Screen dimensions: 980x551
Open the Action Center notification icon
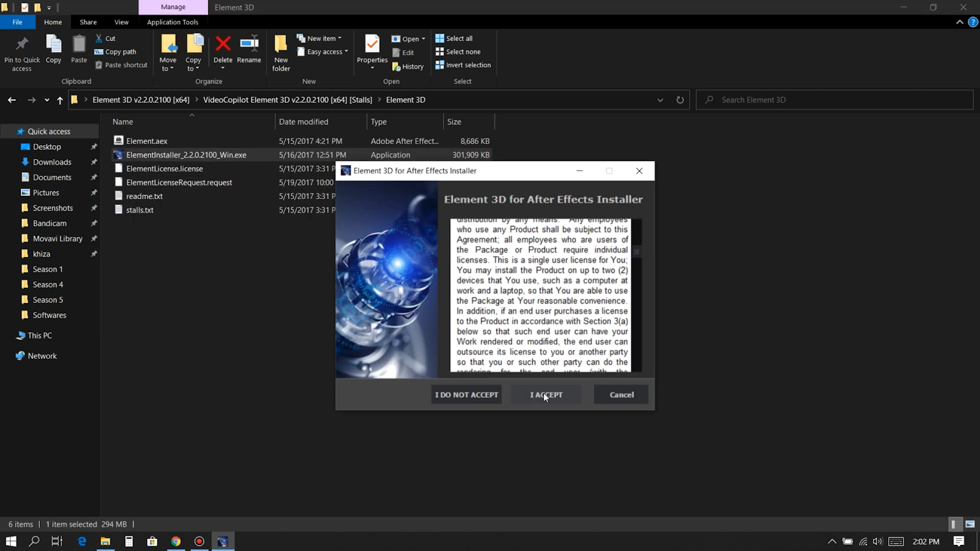coord(959,541)
